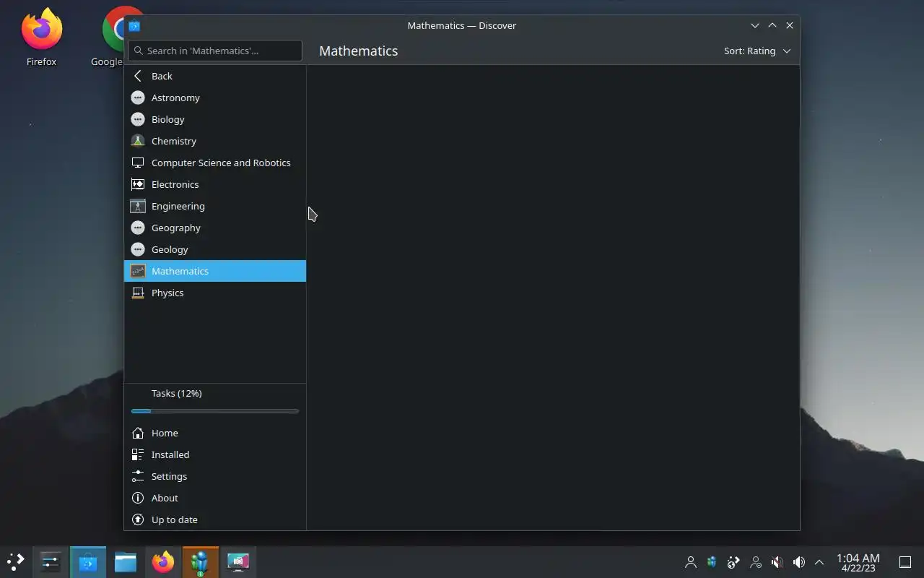Click the muted speaker tray icon
The height and width of the screenshot is (578, 924).
coord(777,562)
